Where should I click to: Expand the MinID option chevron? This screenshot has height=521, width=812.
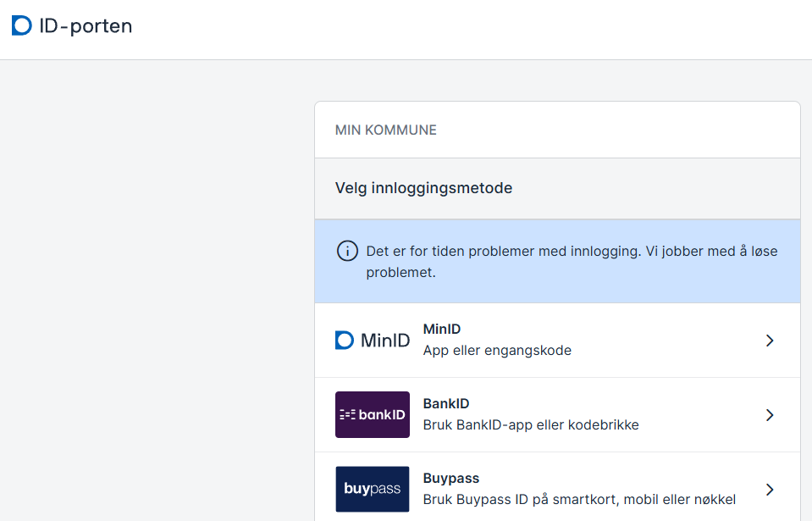770,341
